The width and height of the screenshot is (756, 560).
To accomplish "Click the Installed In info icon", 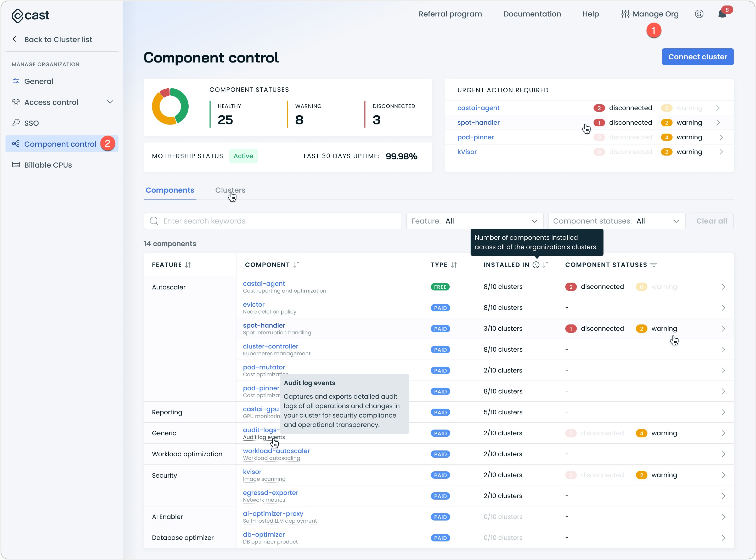I will tap(535, 265).
